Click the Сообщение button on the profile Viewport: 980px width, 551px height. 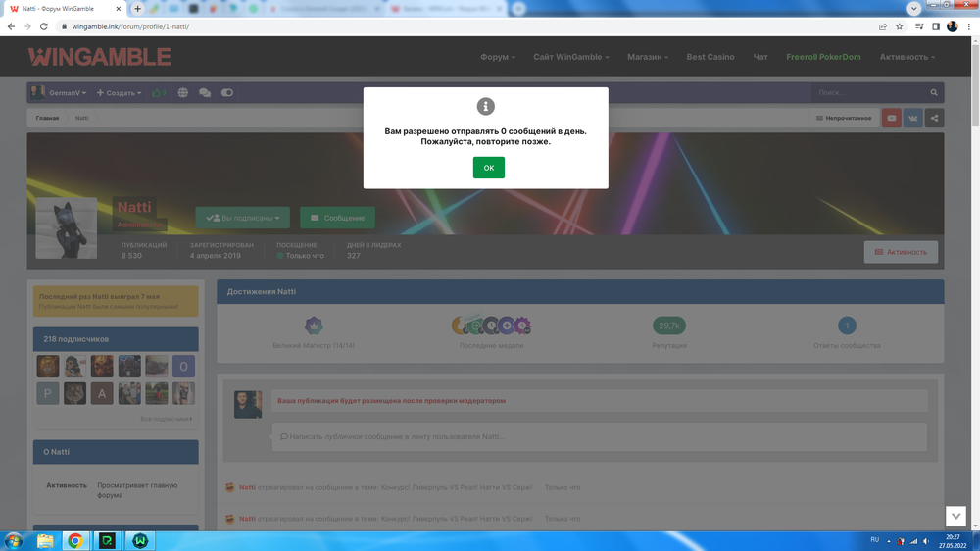(x=337, y=218)
